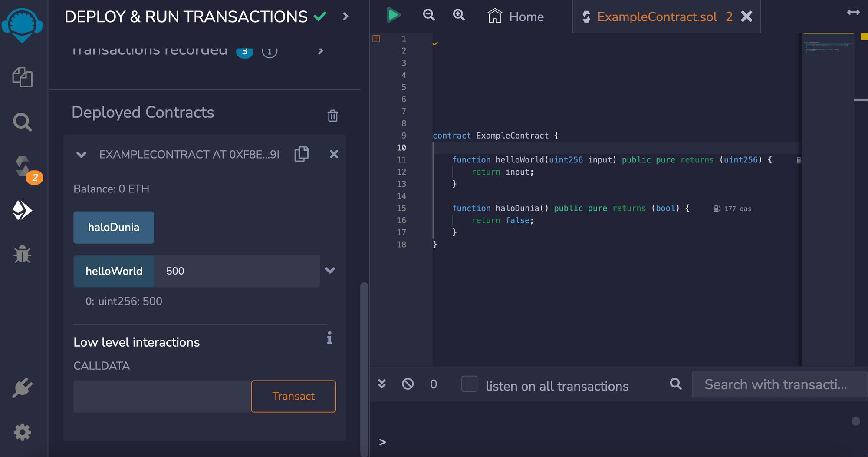Copy the deployed contract address

click(x=302, y=154)
